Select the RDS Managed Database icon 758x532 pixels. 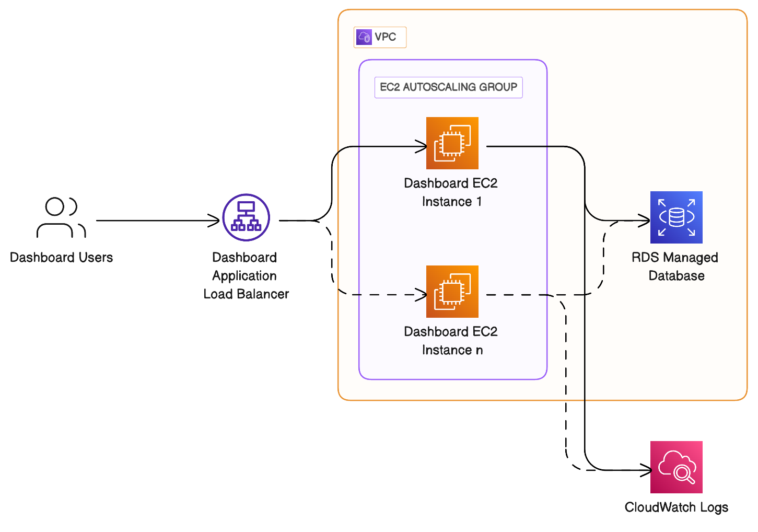(x=677, y=217)
